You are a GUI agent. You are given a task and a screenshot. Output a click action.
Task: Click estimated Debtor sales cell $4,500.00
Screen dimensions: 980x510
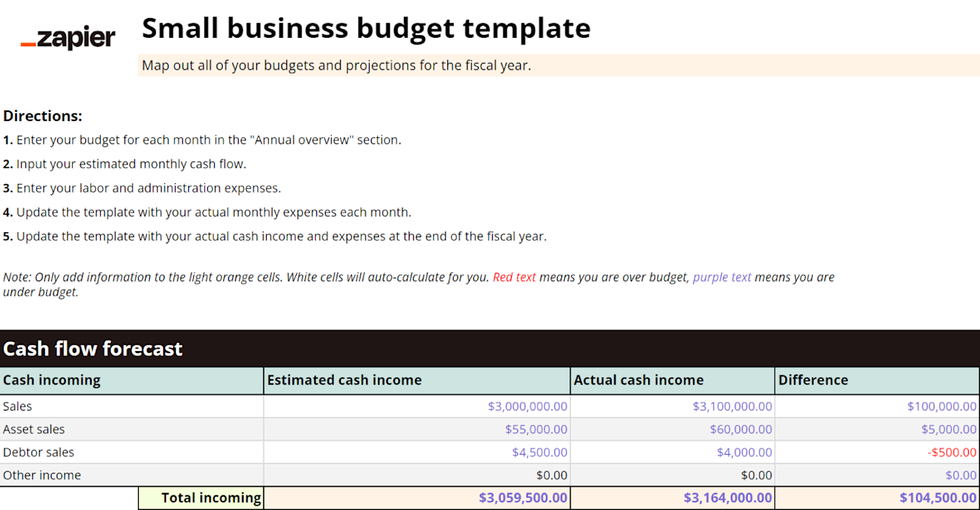point(417,453)
